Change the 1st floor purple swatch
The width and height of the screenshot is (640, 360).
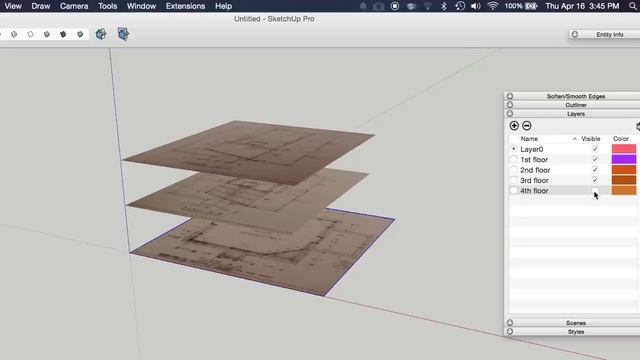tap(624, 160)
